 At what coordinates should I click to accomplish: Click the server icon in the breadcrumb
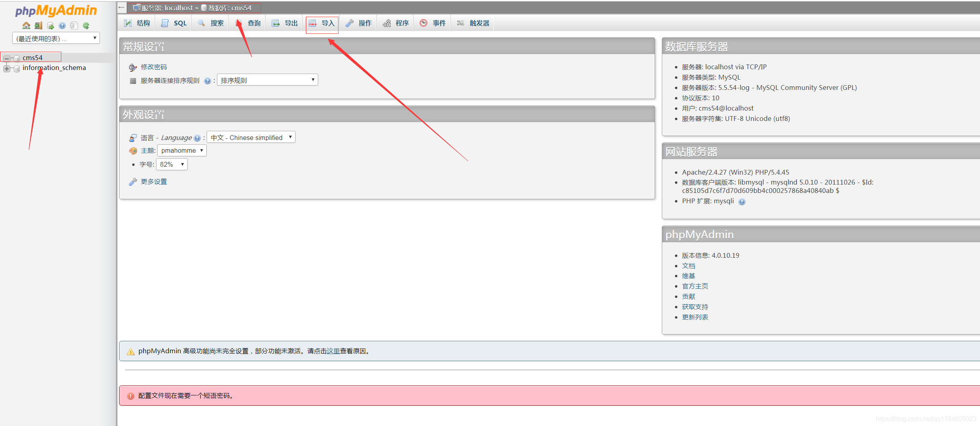pos(136,8)
